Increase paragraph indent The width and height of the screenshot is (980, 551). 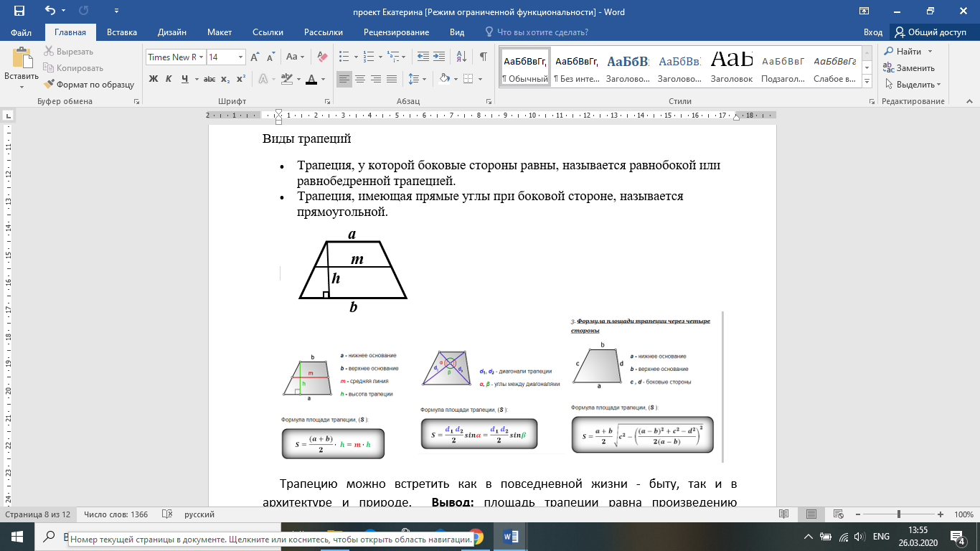[439, 57]
